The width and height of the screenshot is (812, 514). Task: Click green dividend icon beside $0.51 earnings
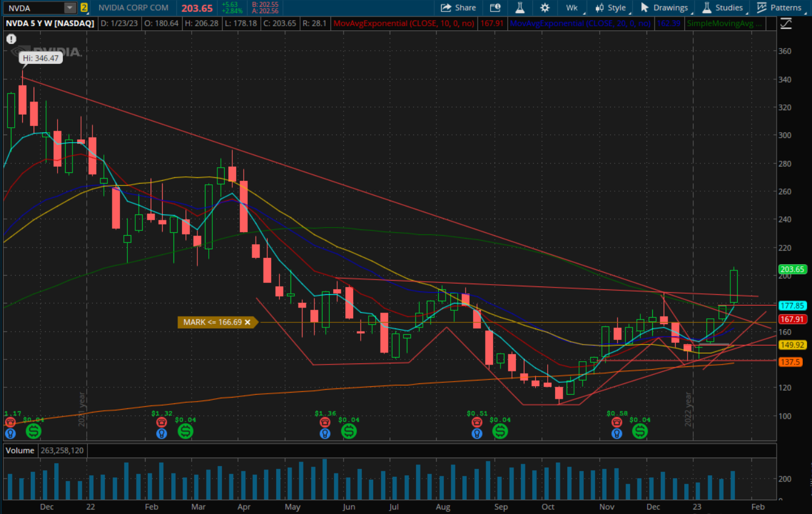pos(500,431)
